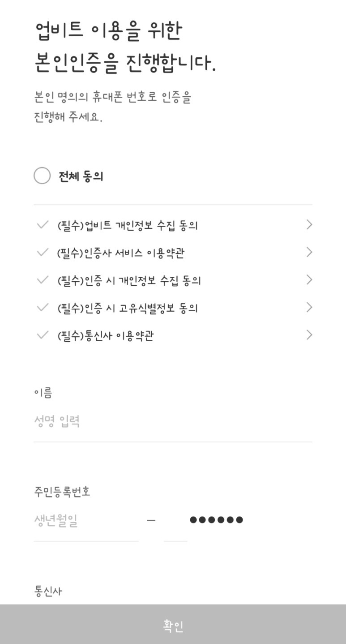Check the 인증 시 개인정보 수집 동의 checkmark
Image resolution: width=346 pixels, height=644 pixels.
pyautogui.click(x=43, y=280)
